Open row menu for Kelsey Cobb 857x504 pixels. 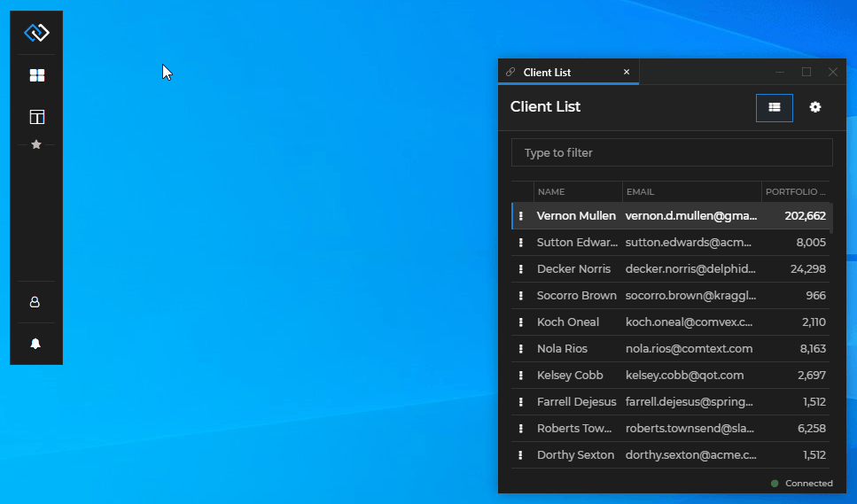click(x=521, y=376)
